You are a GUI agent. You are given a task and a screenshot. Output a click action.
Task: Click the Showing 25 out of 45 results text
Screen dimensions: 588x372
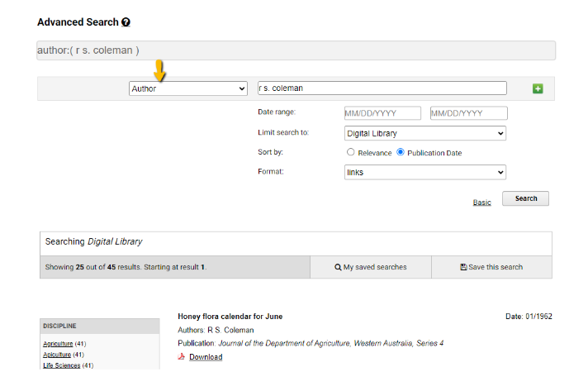(126, 267)
